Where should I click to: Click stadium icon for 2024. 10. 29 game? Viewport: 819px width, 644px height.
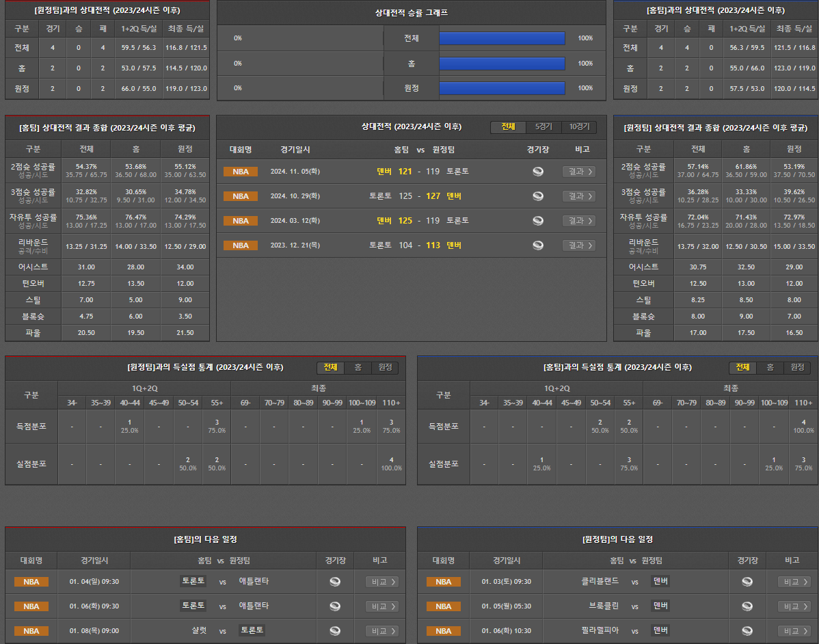pyautogui.click(x=538, y=196)
